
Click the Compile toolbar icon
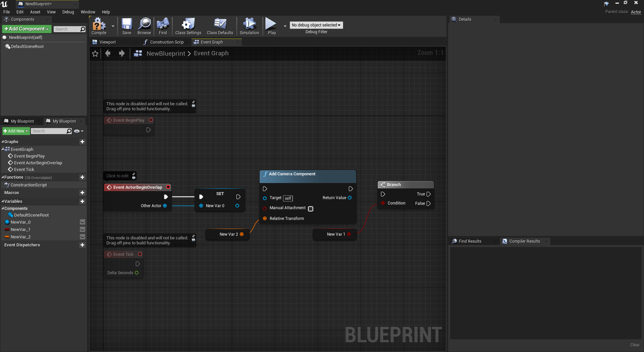click(x=99, y=26)
